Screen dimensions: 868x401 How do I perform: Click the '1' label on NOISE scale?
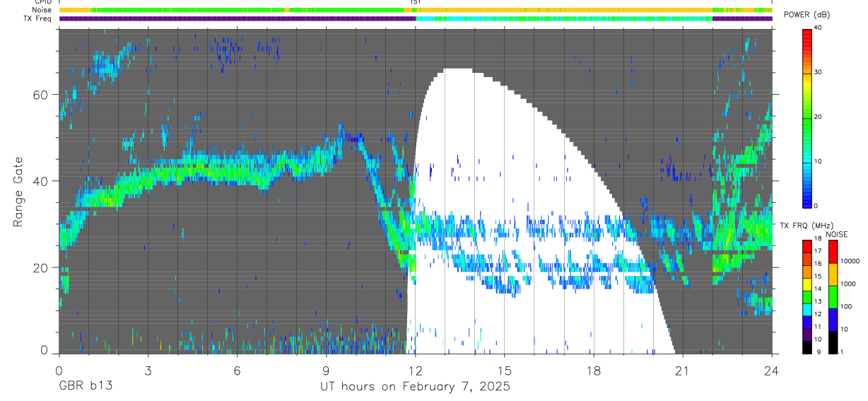point(842,351)
